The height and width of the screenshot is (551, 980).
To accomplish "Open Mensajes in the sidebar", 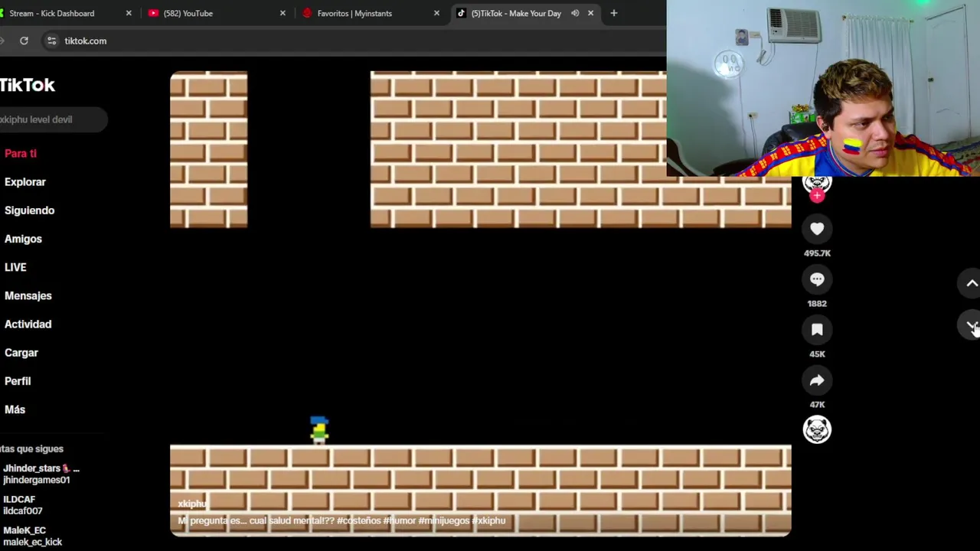I will pyautogui.click(x=28, y=295).
